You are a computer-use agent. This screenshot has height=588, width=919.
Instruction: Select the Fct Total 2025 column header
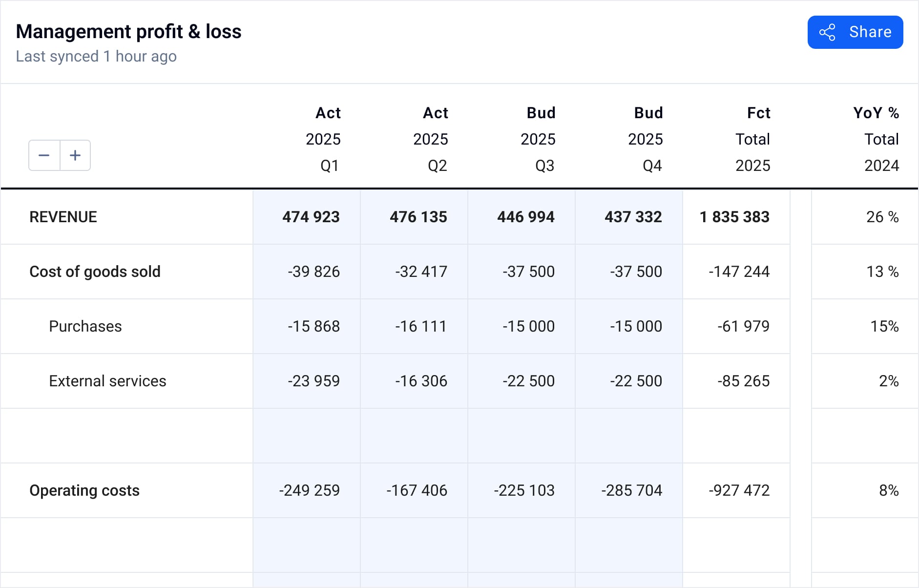tap(753, 139)
